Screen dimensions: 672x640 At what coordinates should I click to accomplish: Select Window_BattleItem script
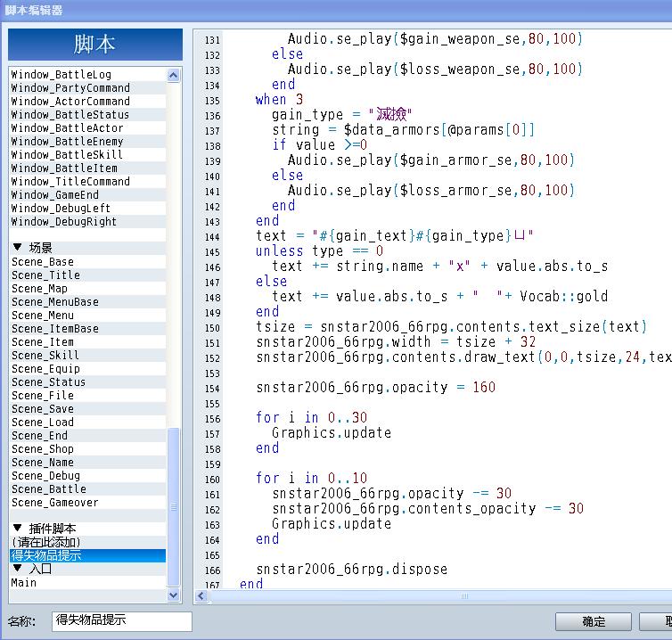[87, 168]
